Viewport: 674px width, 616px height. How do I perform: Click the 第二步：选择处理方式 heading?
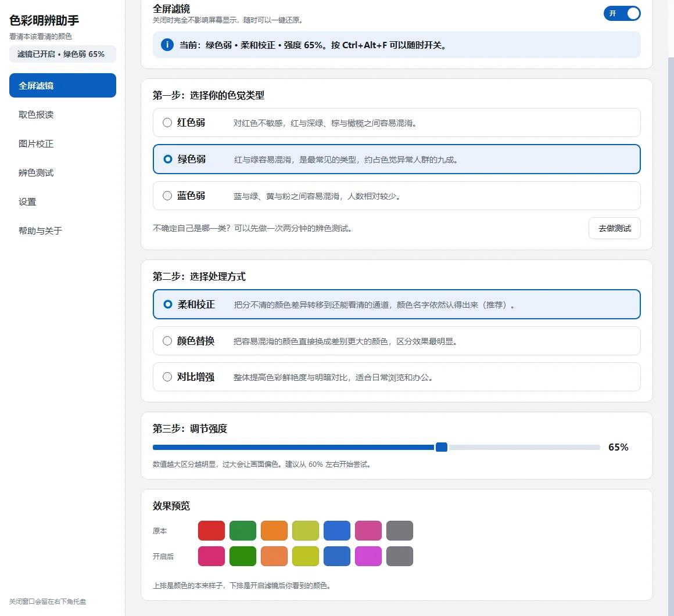(199, 276)
